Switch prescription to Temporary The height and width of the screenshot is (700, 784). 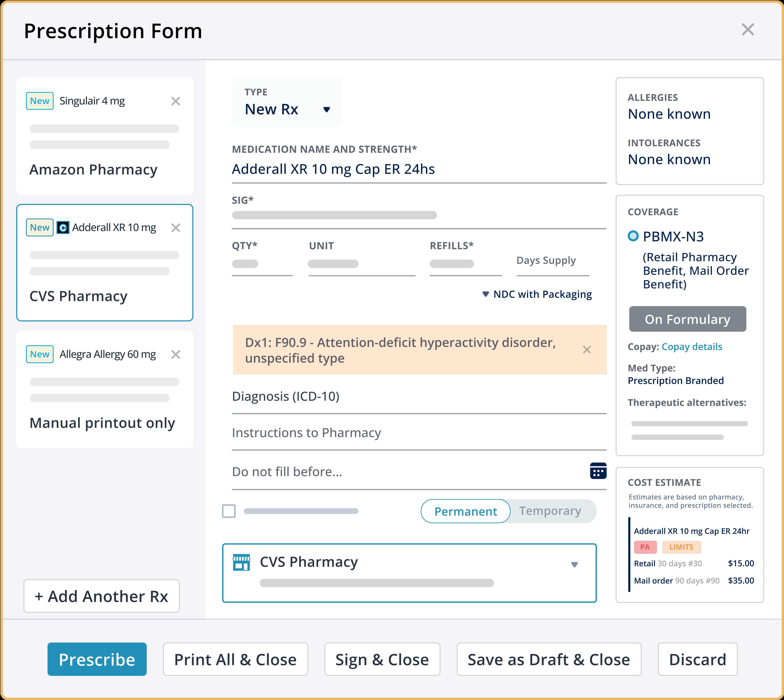click(x=550, y=511)
